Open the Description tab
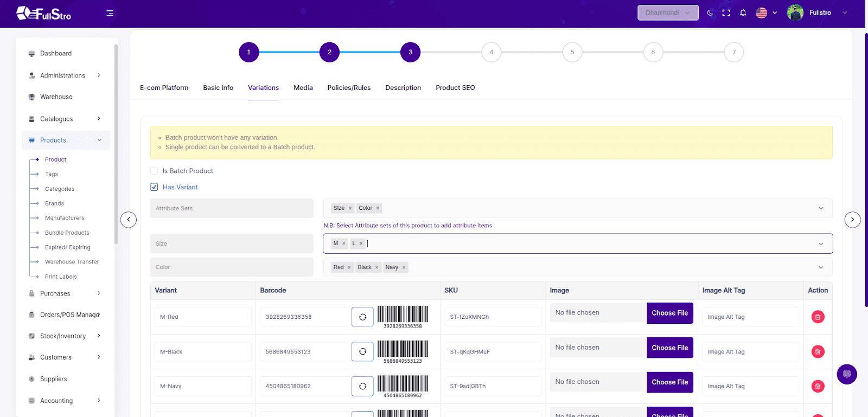 (403, 88)
